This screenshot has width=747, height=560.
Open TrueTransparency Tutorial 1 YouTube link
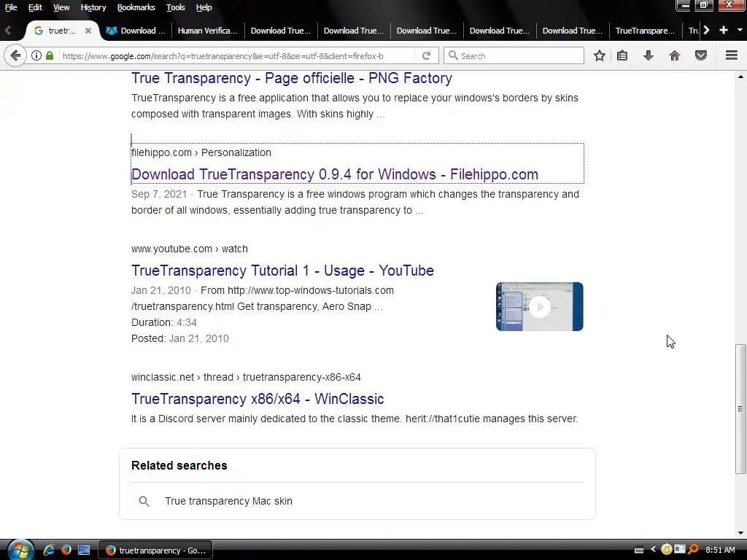tap(282, 271)
